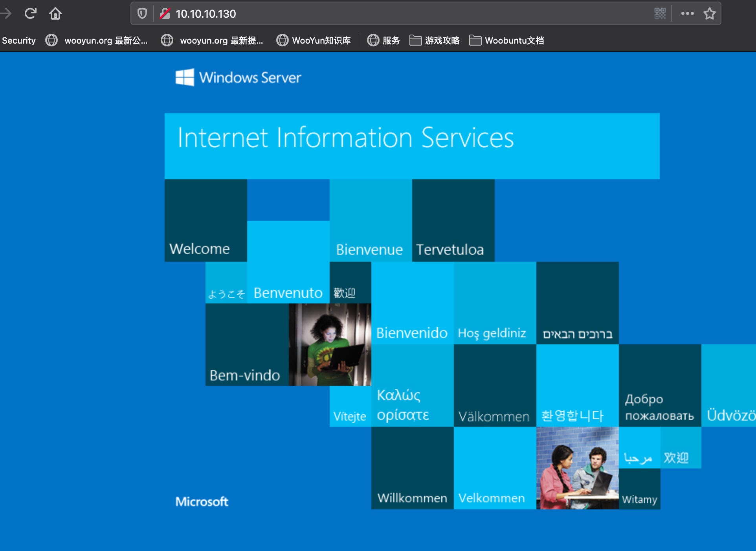Screen dimensions: 756x551
Task: Click the Internet Information Services banner
Action: point(411,146)
